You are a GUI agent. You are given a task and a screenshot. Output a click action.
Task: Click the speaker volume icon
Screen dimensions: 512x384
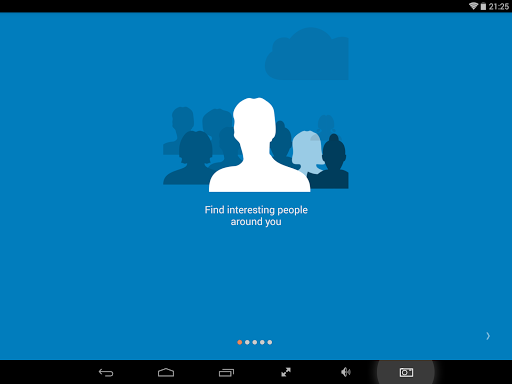(x=346, y=372)
